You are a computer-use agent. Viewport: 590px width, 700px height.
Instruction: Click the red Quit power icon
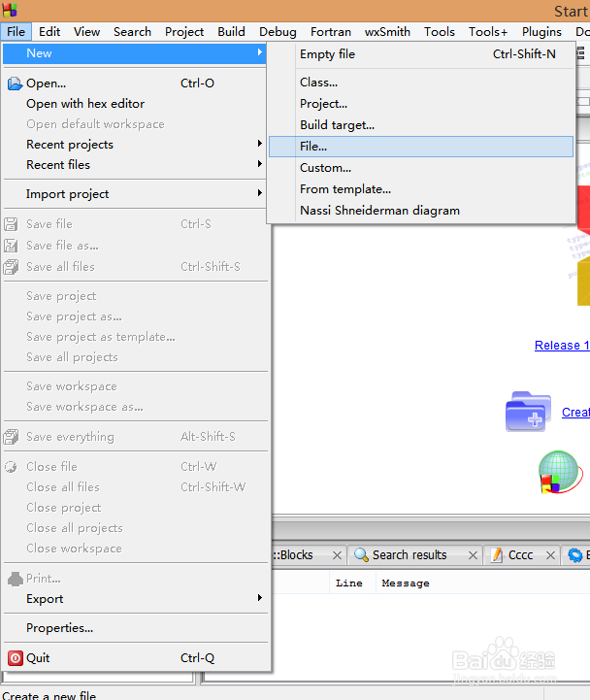[x=16, y=657]
